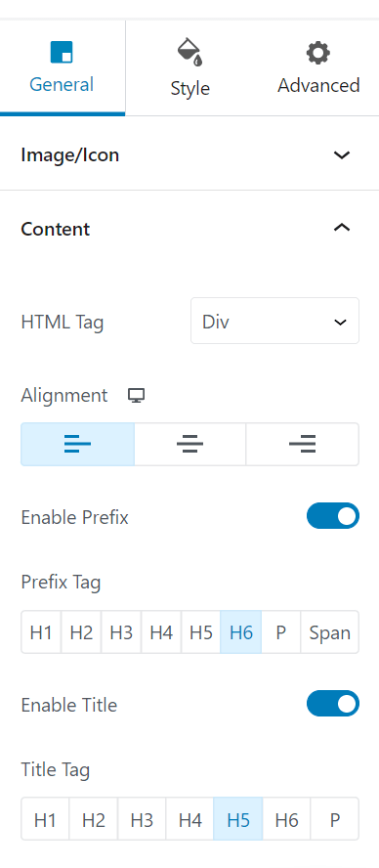Choose H3 for the Title Tag
The width and height of the screenshot is (379, 868).
(x=142, y=819)
